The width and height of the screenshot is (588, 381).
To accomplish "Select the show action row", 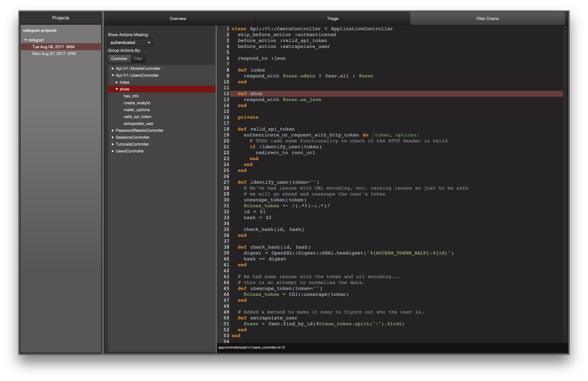I will pyautogui.click(x=162, y=89).
